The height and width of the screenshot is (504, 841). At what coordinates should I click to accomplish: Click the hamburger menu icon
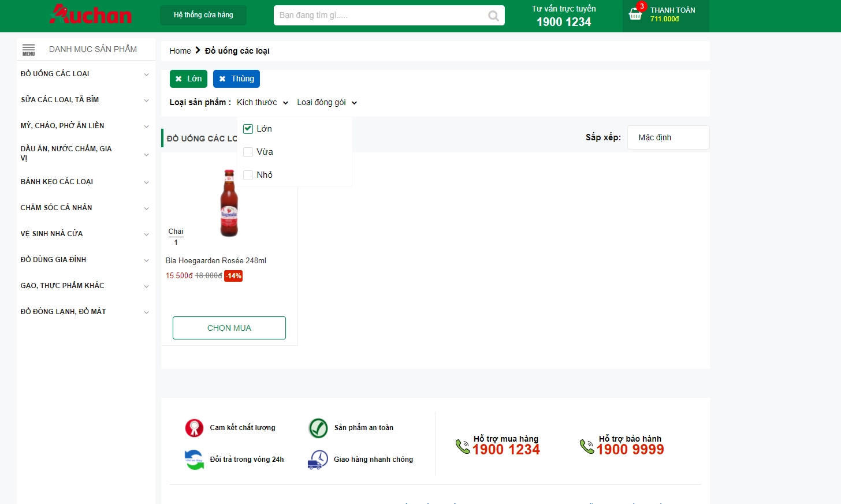click(x=28, y=50)
